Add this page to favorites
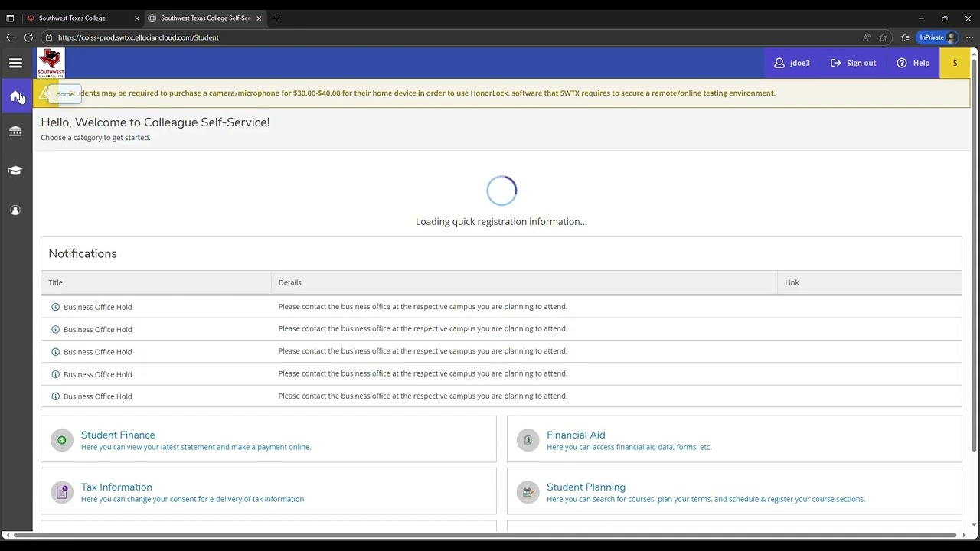This screenshot has height=551, width=980. tap(883, 37)
